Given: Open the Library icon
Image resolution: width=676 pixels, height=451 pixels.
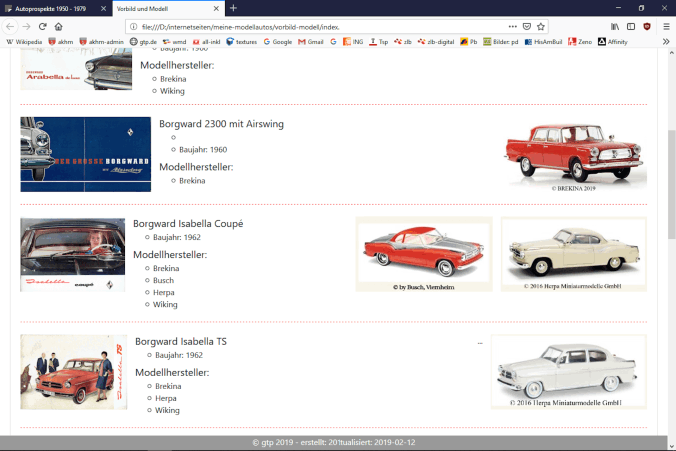Looking at the screenshot, I should click(615, 27).
